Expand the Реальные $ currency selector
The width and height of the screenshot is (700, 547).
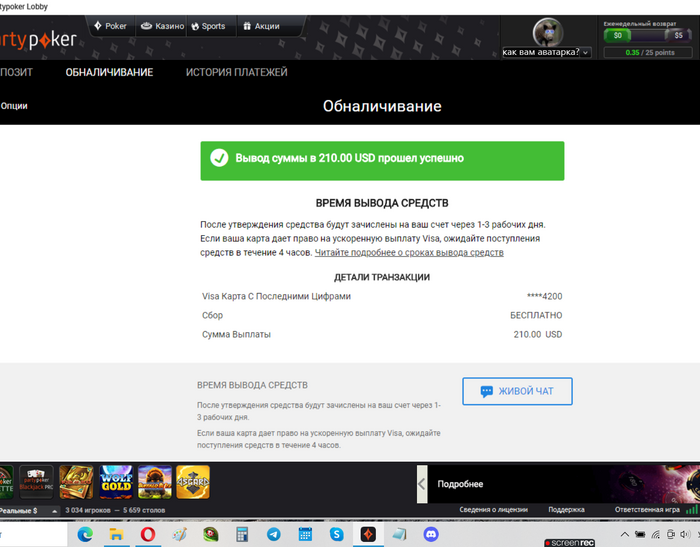tap(29, 510)
